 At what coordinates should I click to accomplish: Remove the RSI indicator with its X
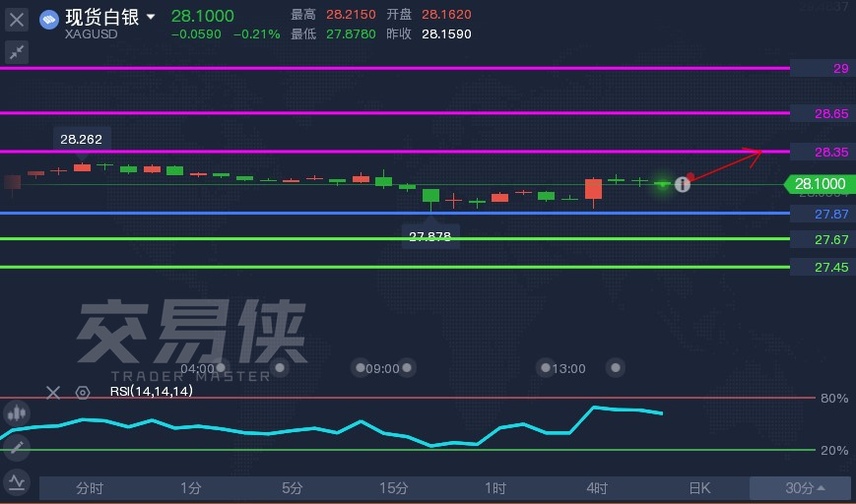(x=54, y=392)
